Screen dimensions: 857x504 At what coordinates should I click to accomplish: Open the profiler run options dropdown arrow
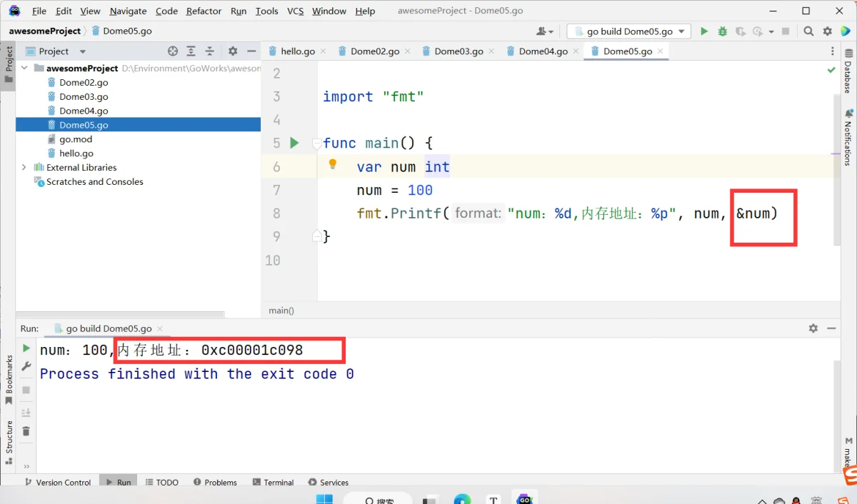tap(771, 31)
